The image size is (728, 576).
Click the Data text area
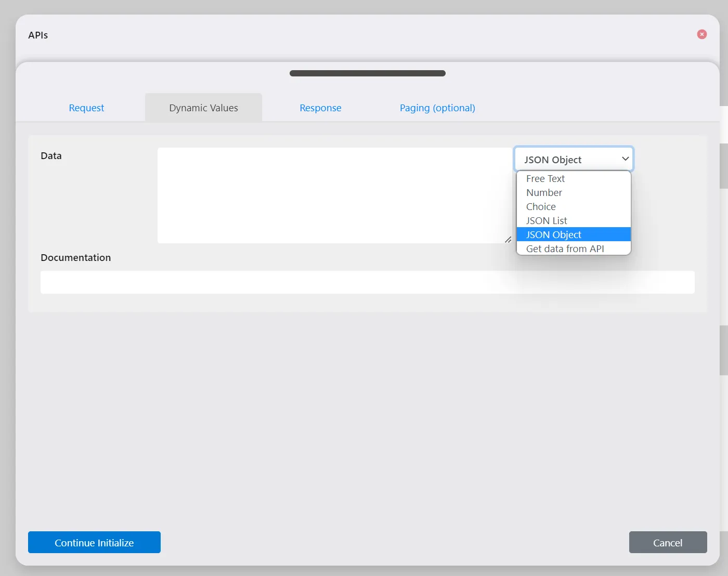pyautogui.click(x=335, y=195)
